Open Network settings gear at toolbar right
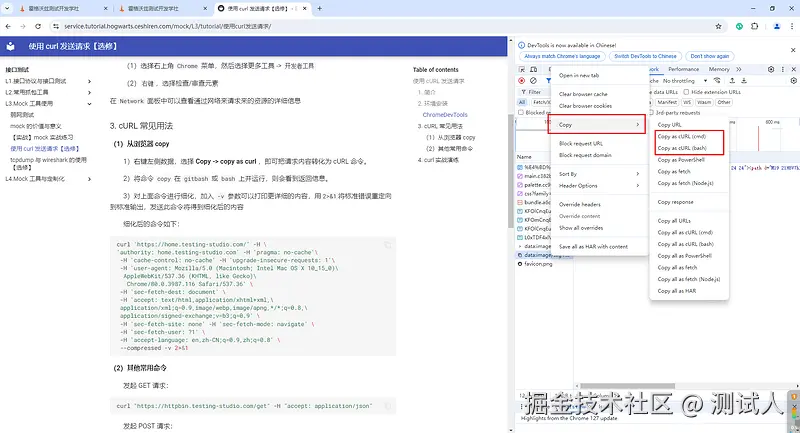 (x=793, y=81)
